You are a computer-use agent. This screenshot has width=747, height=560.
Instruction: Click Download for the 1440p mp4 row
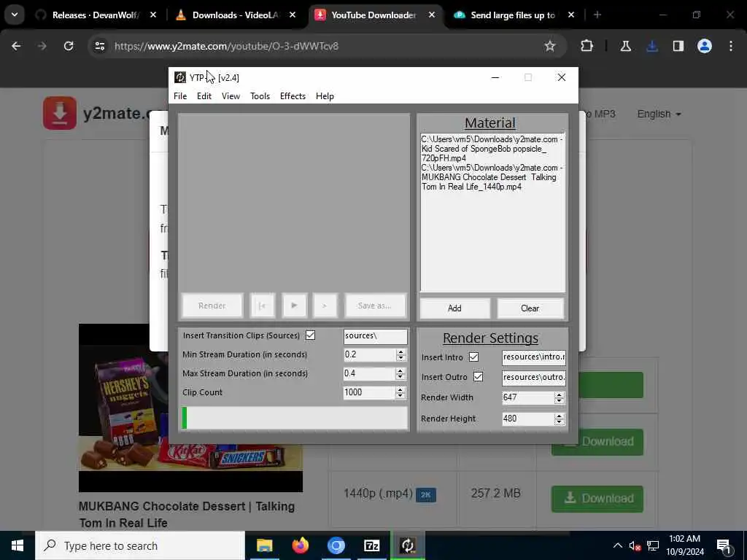pos(597,499)
